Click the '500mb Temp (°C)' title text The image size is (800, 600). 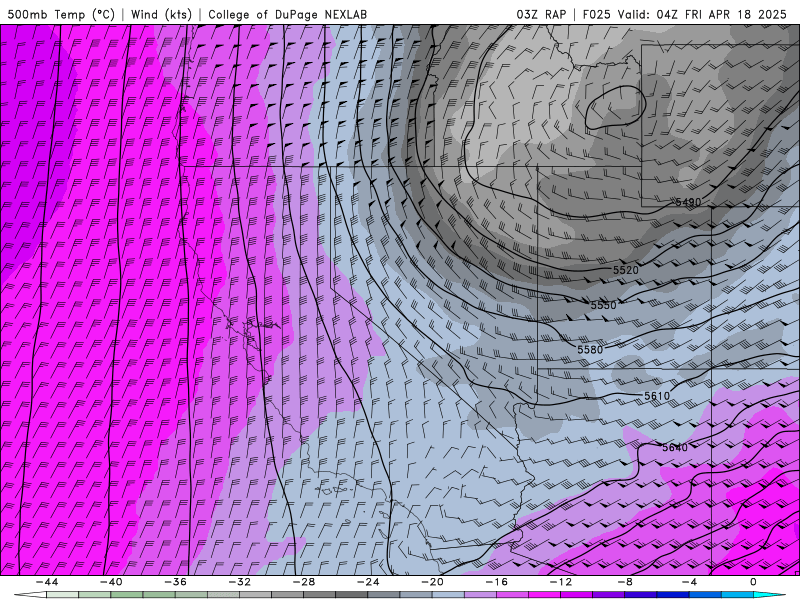pos(61,14)
